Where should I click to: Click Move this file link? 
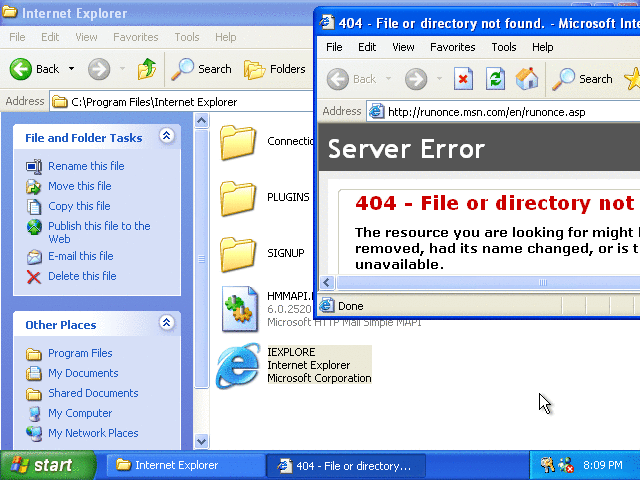[x=80, y=186]
